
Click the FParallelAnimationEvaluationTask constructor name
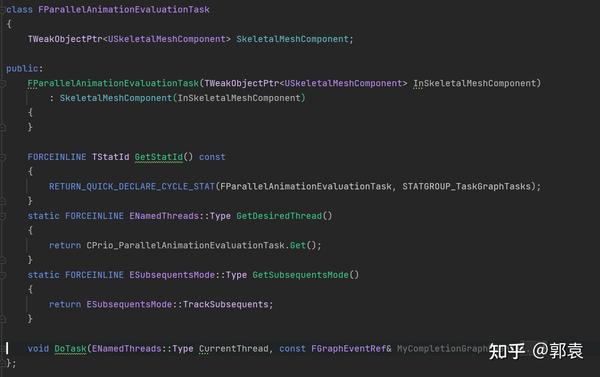tap(113, 83)
